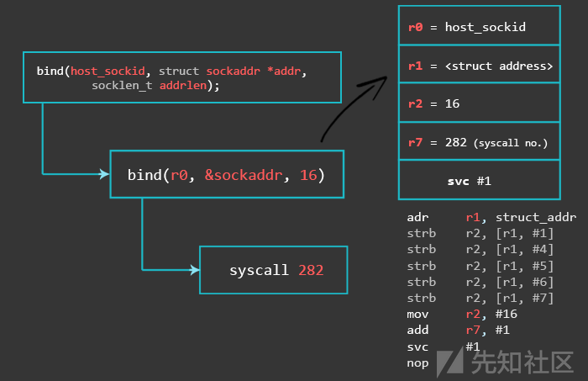This screenshot has height=381, width=588.
Task: Select the 'bind(r0, &sockaddr, 16)' box
Action: tap(227, 174)
